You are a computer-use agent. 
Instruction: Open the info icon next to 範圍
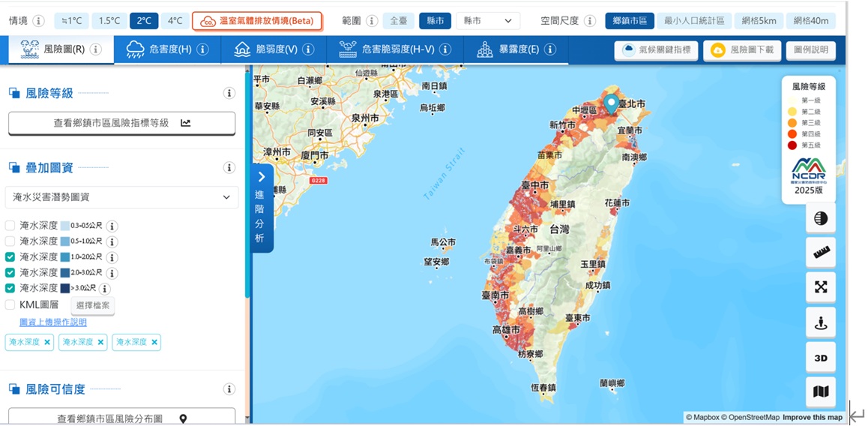click(x=372, y=21)
